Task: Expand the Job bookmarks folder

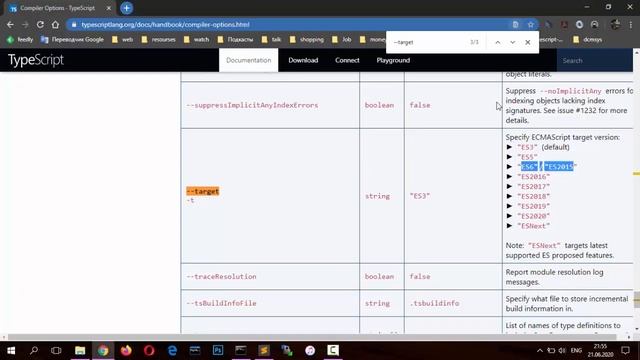Action: pos(342,40)
